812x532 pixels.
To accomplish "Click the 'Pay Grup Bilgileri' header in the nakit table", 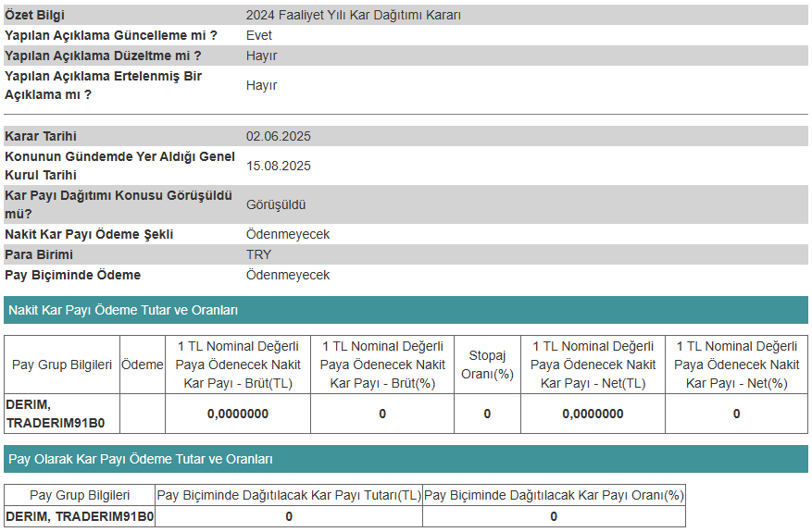I will pos(62,365).
